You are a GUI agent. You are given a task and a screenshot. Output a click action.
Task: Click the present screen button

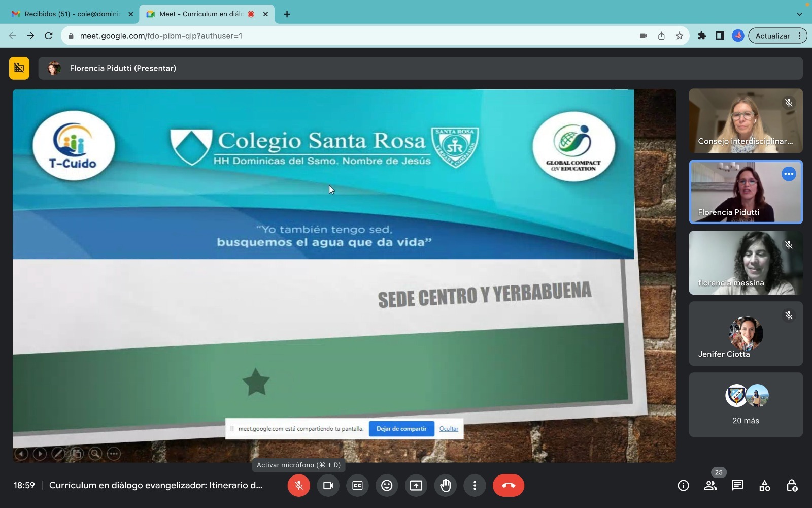click(416, 486)
